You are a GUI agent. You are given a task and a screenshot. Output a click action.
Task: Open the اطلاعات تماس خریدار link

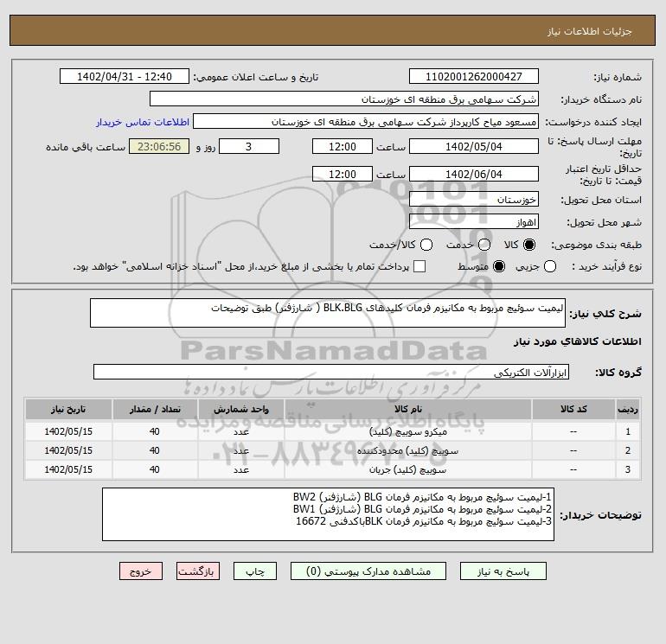coord(143,122)
